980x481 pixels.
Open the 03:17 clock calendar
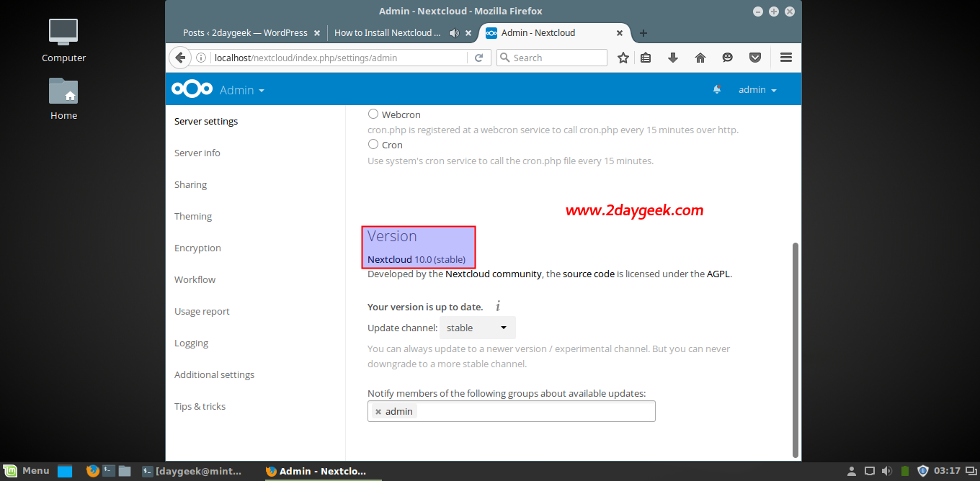947,471
